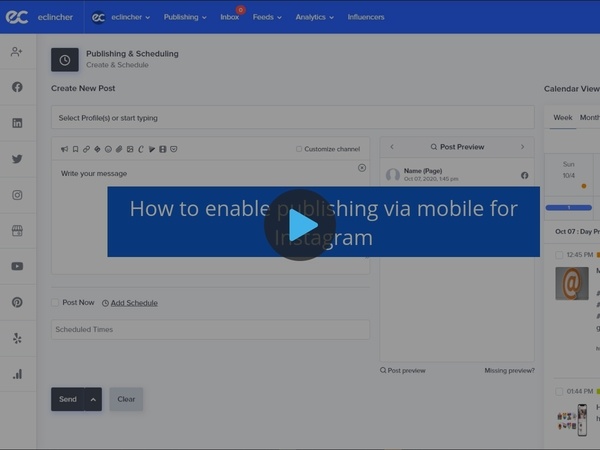Tick the Customize channel checkbox

click(299, 149)
